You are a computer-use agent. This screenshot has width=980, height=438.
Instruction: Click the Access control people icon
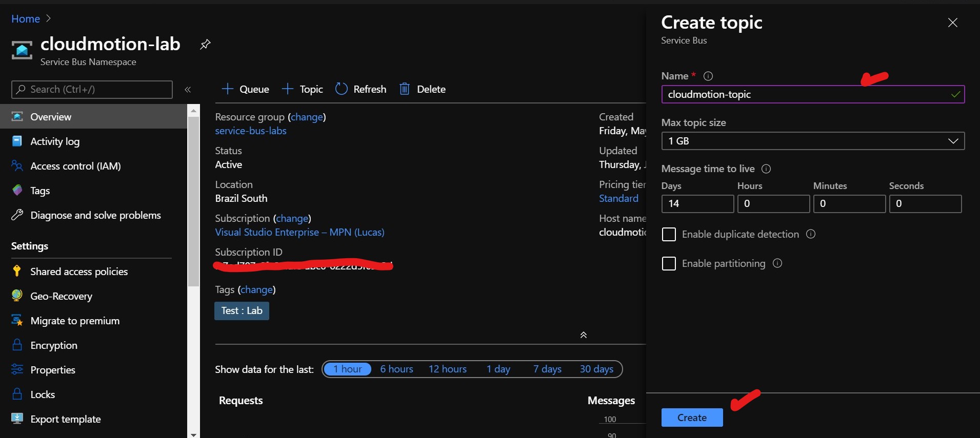pos(17,165)
